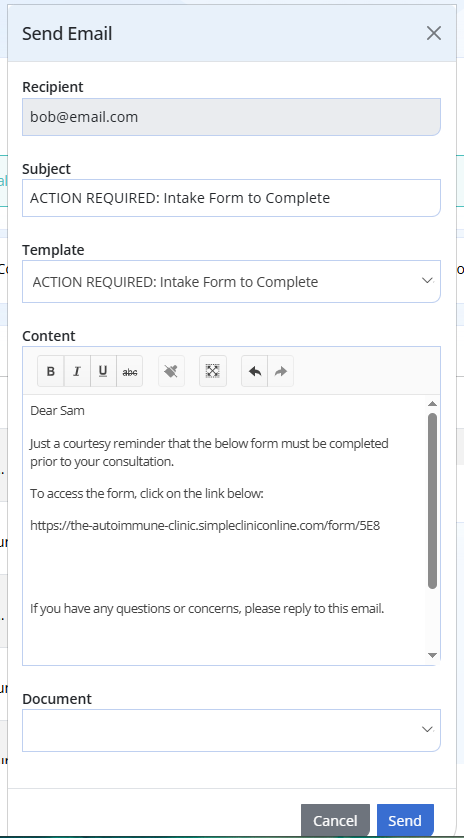The image size is (464, 838).
Task: Toggle fullscreen editor mode icon
Action: (x=213, y=371)
